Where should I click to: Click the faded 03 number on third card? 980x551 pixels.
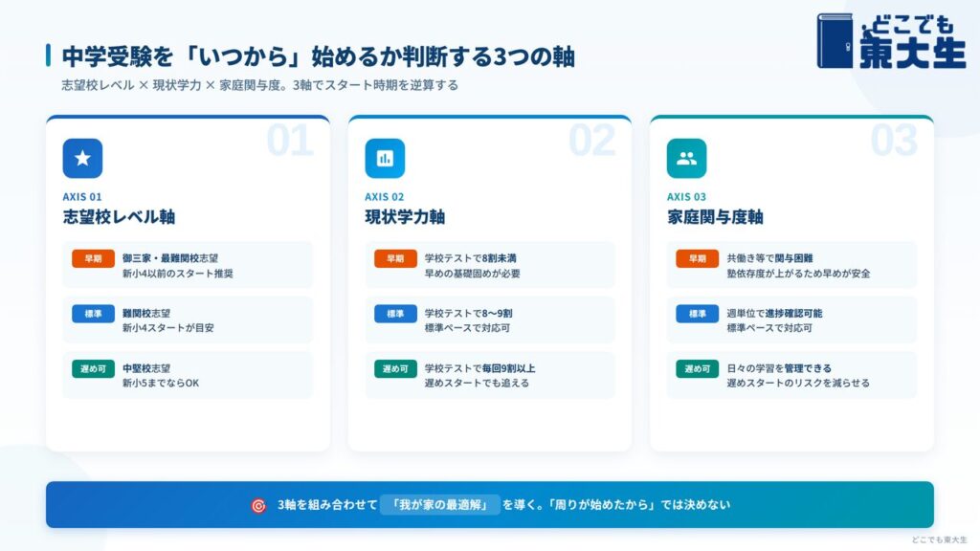[x=895, y=141]
